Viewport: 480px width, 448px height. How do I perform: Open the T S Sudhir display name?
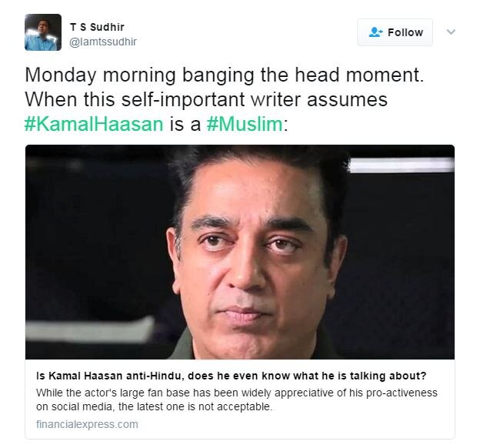97,27
